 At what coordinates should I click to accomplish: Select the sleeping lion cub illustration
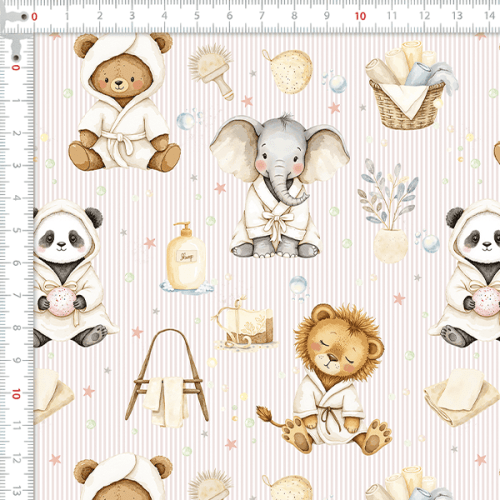point(328,379)
